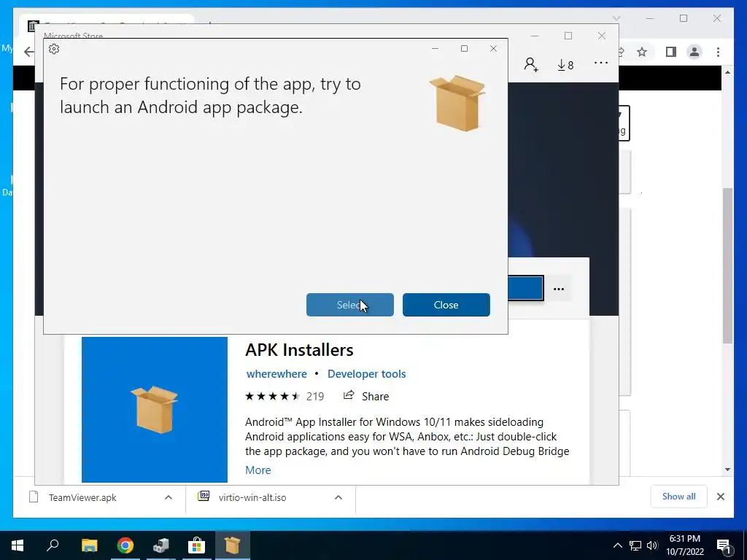This screenshot has width=747, height=560.
Task: Open the wherewhere publisher link
Action: tap(276, 374)
